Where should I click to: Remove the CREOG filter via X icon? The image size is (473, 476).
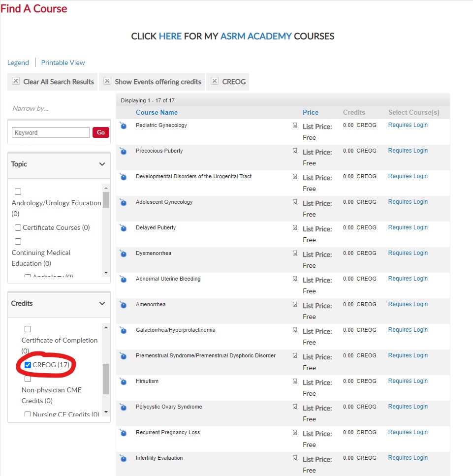215,81
